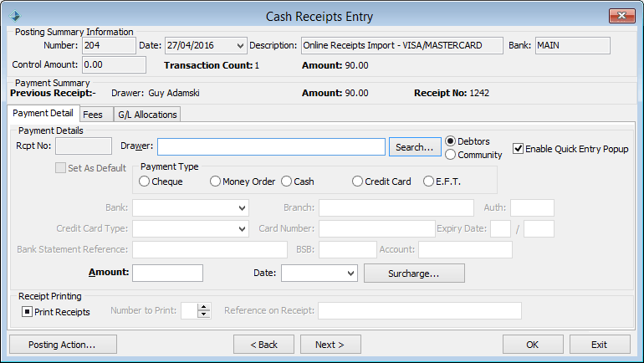
Task: Click the Surcharge... button
Action: (x=414, y=273)
